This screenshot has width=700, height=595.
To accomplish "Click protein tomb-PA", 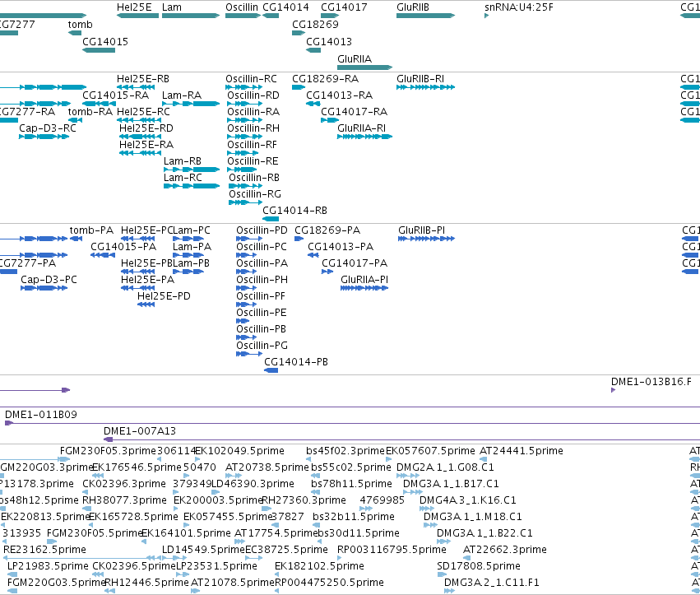I will click(76, 239).
